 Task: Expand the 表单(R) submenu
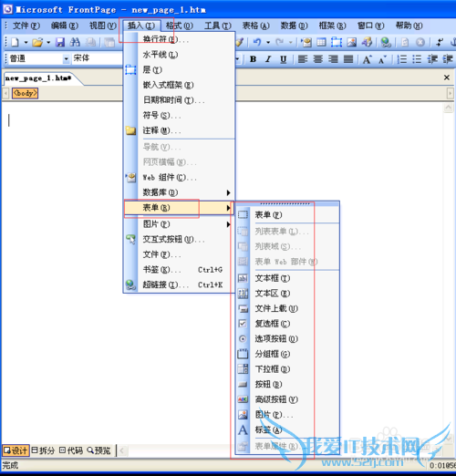(179, 208)
